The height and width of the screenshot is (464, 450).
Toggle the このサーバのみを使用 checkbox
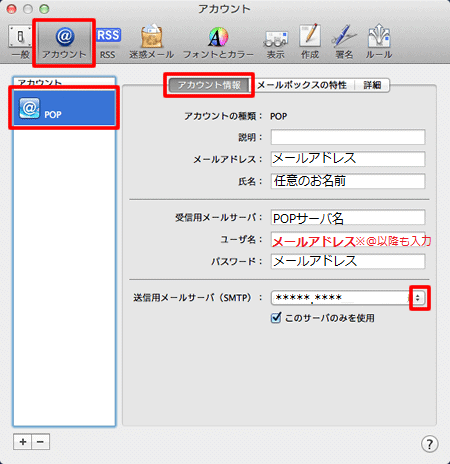tap(276, 318)
